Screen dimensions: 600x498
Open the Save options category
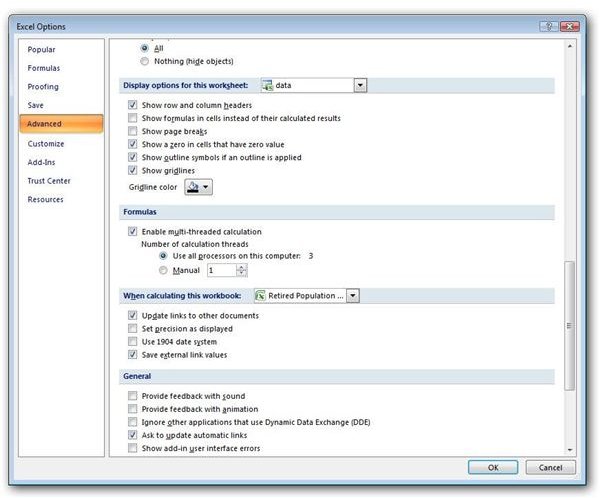coord(35,105)
